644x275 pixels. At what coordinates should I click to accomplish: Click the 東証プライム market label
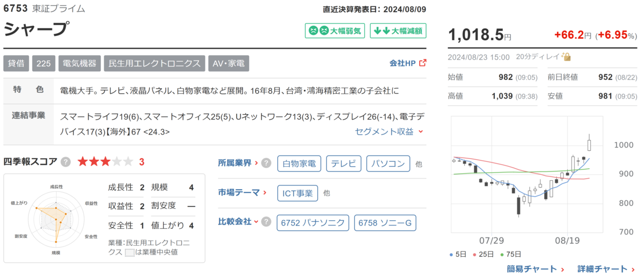point(58,9)
